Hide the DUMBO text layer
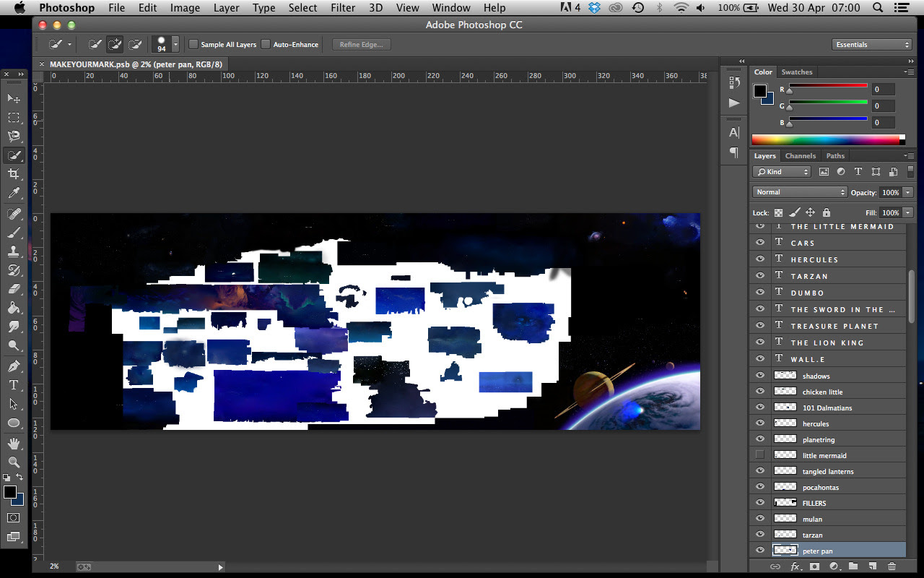This screenshot has height=578, width=924. coord(759,293)
